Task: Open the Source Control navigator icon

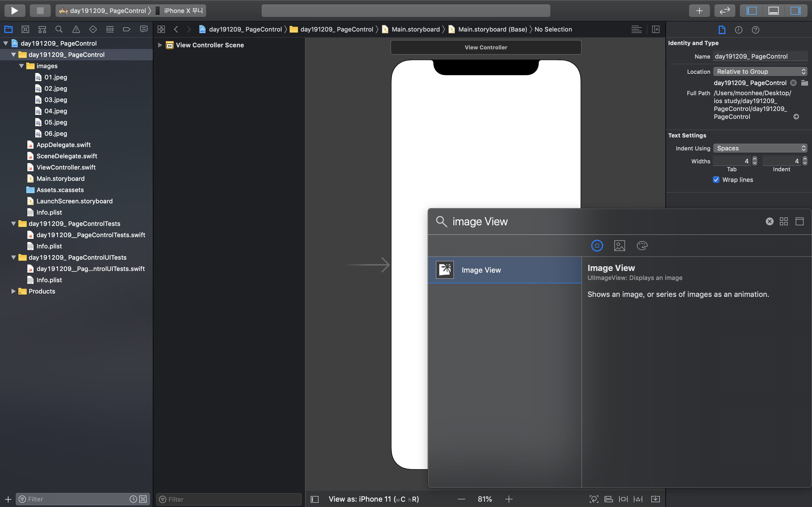Action: [25, 30]
